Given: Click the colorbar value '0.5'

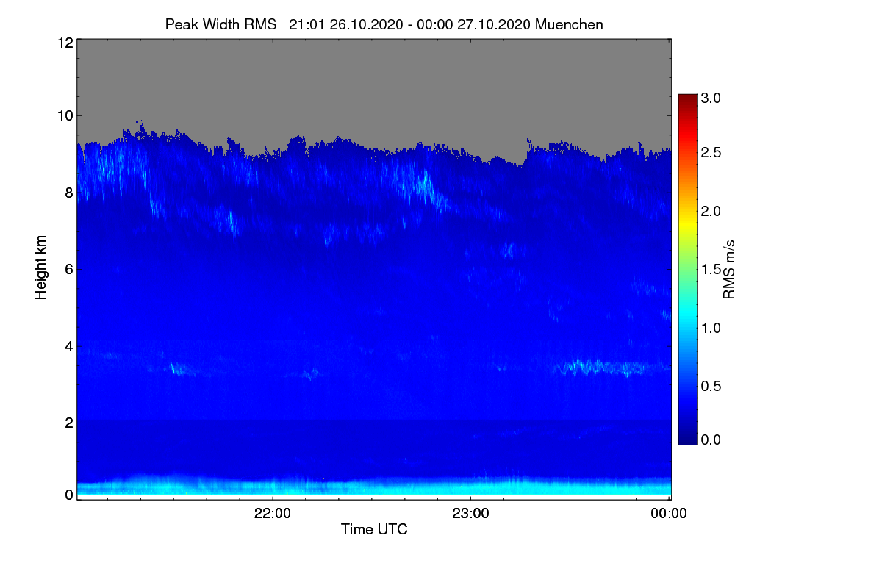Looking at the screenshot, I should point(709,386).
